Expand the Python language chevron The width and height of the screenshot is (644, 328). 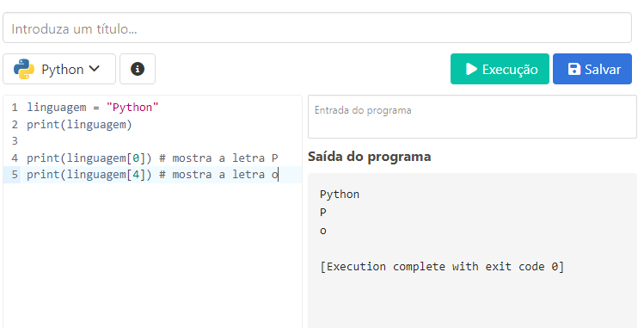[95, 69]
